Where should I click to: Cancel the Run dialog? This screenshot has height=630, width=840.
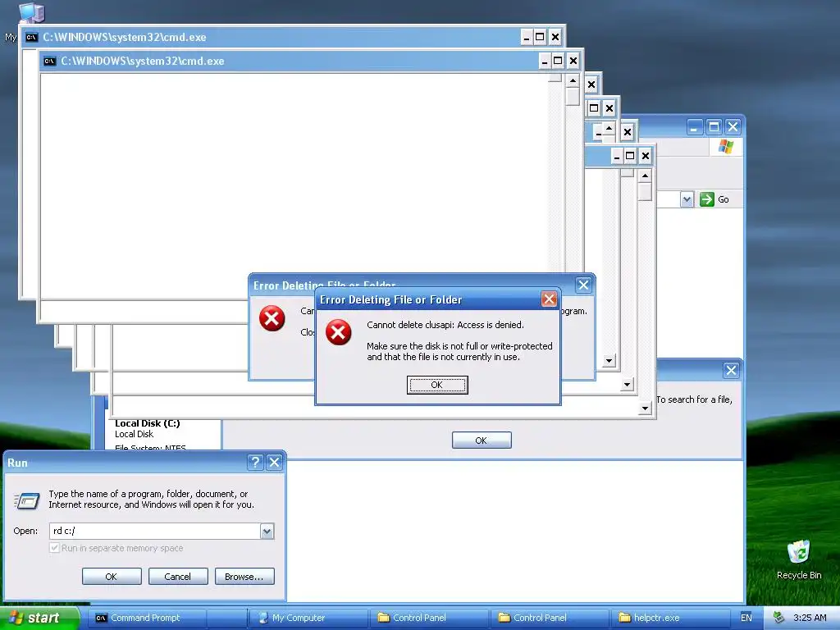(178, 577)
